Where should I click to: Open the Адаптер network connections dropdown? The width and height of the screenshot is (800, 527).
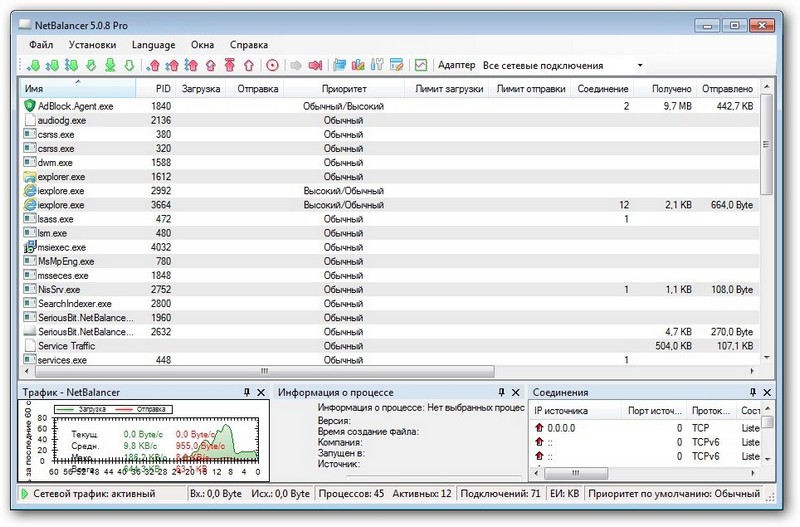click(563, 65)
